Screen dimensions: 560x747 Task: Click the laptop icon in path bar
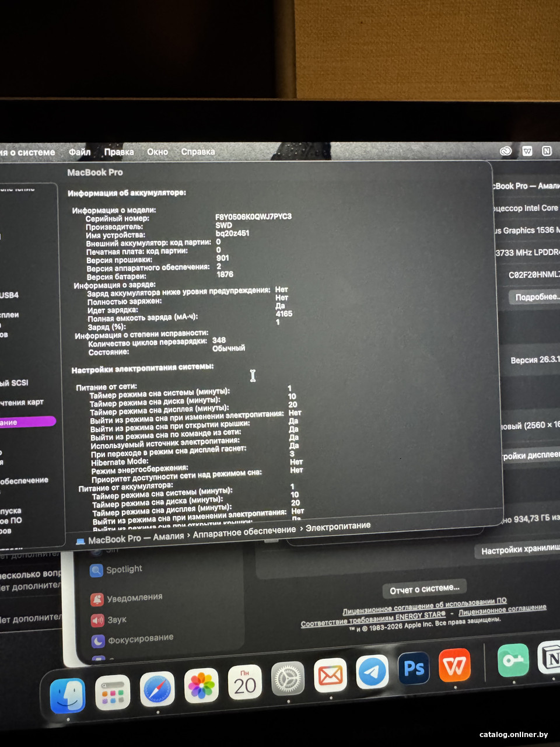(80, 541)
